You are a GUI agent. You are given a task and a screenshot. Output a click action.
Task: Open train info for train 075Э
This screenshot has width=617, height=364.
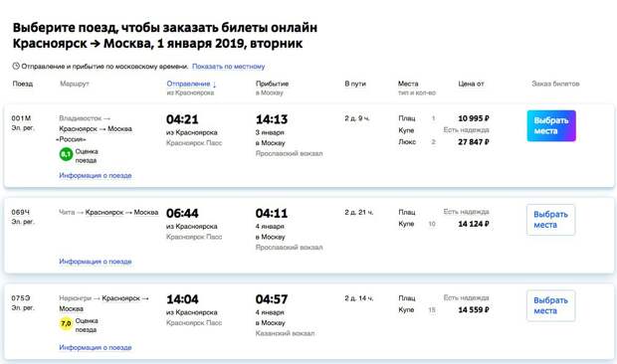[96, 347]
